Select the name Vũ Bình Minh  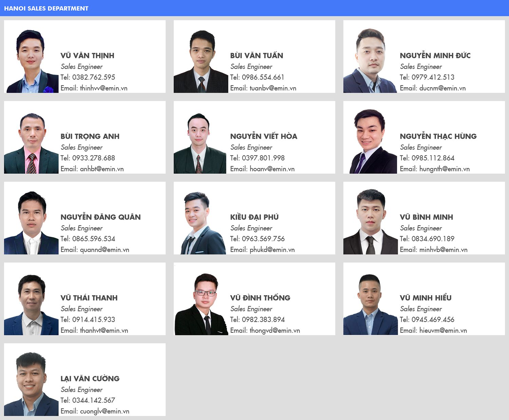coord(426,217)
